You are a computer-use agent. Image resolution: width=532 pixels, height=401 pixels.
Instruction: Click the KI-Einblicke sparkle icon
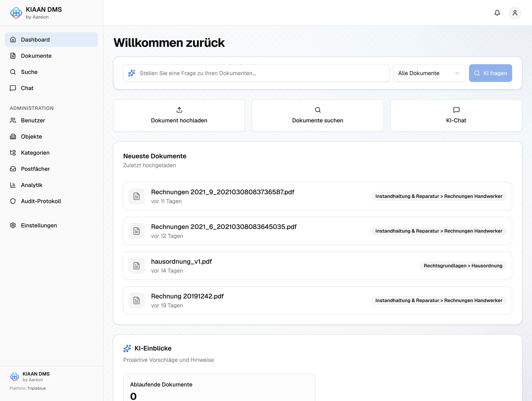point(127,348)
